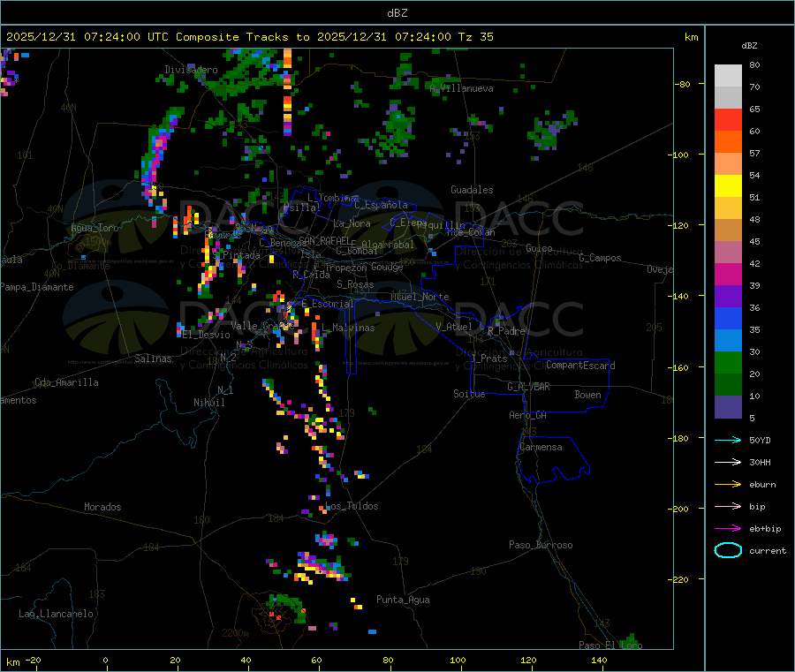Click the 'Paso_Barroso' map label
This screenshot has width=795, height=672.
click(x=541, y=545)
